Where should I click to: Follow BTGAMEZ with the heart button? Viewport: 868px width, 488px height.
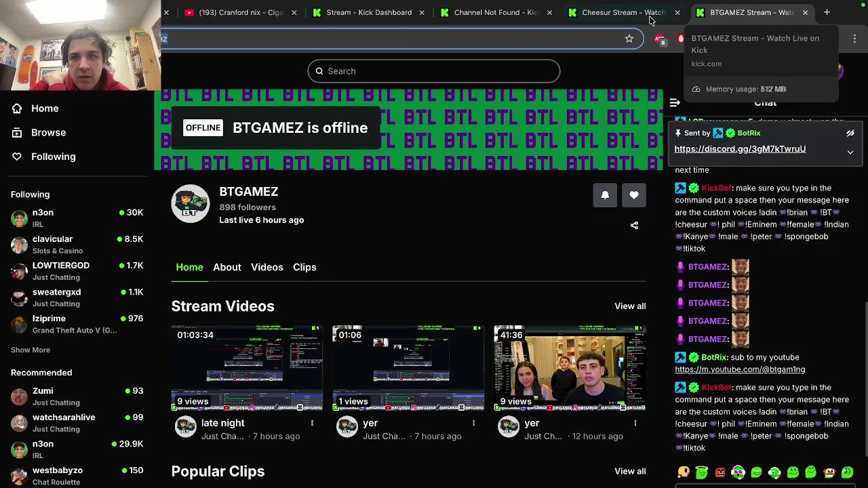click(634, 195)
